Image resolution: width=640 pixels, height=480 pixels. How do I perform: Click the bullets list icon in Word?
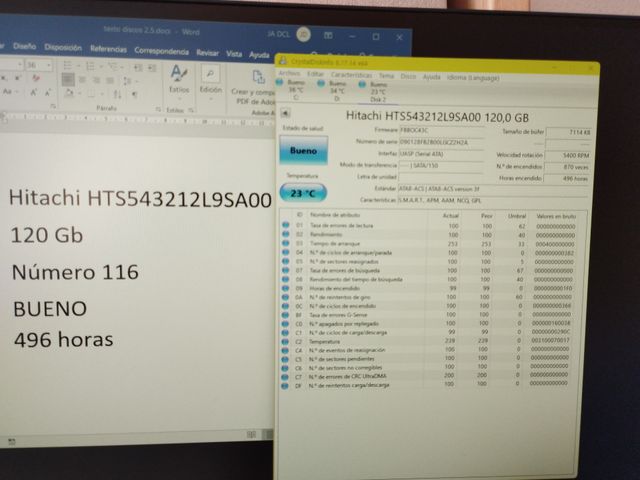pos(68,65)
